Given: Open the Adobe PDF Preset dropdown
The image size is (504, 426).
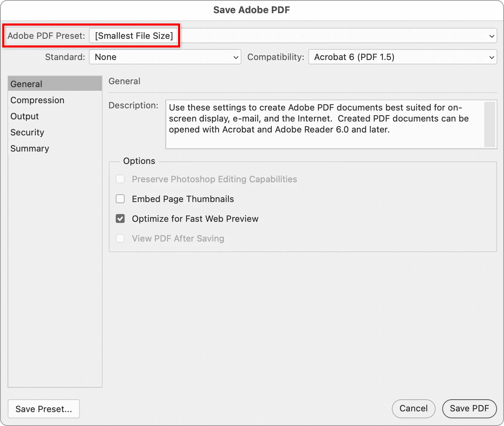Looking at the screenshot, I should [293, 36].
